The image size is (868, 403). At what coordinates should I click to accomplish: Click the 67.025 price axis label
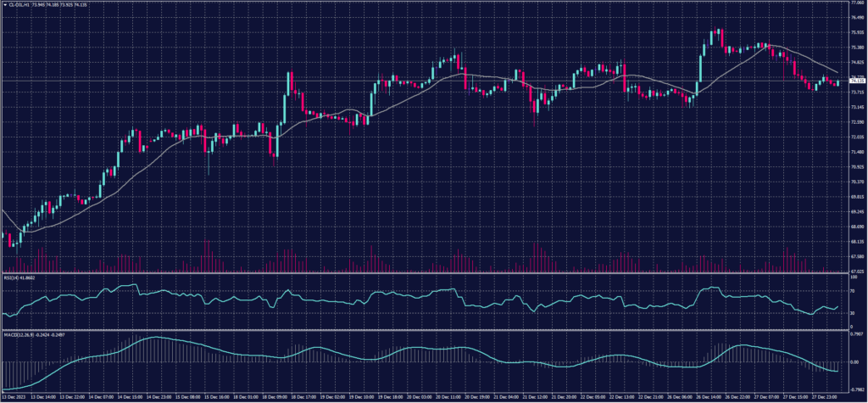click(856, 271)
